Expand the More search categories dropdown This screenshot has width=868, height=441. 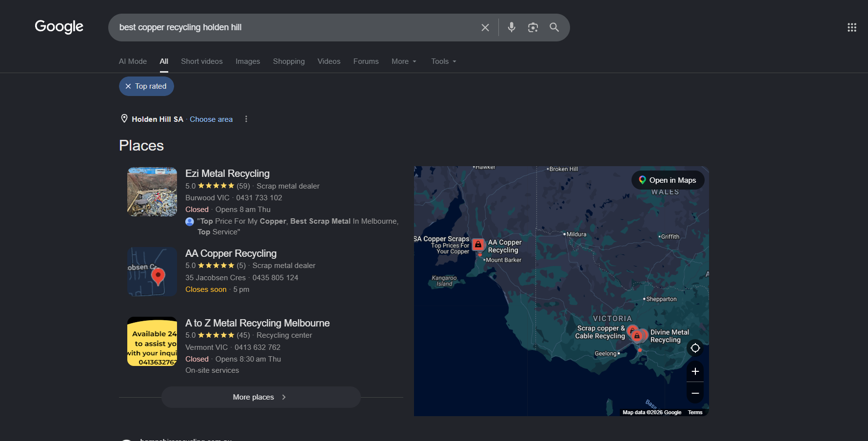[404, 61]
